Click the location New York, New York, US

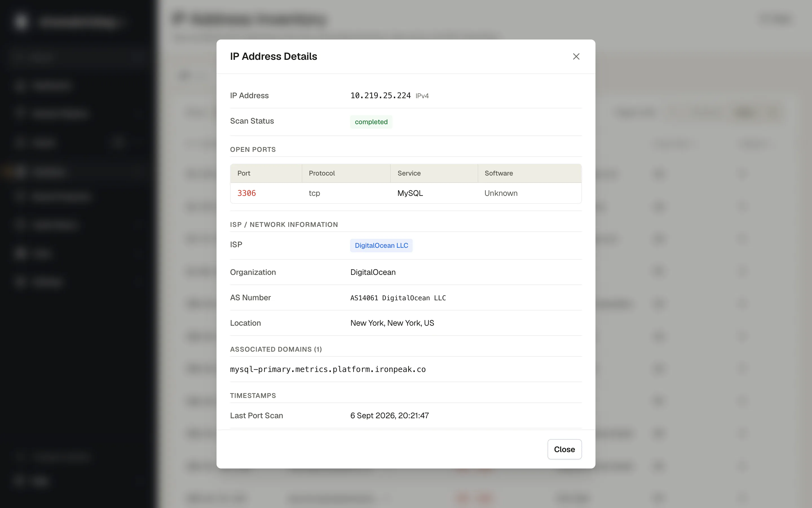tap(392, 323)
